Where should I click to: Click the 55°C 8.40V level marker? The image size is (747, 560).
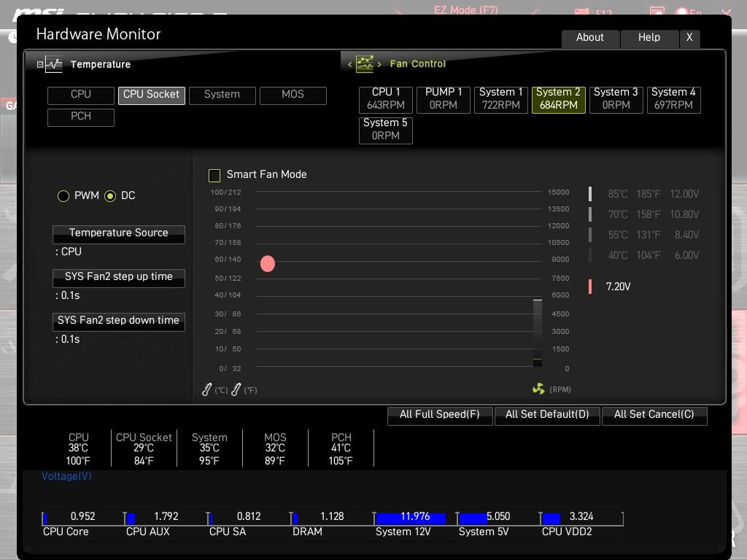590,235
